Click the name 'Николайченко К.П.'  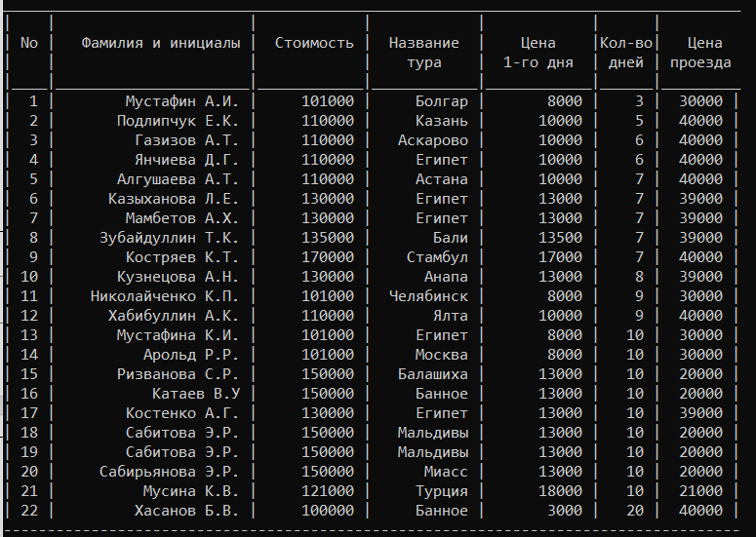(x=165, y=296)
